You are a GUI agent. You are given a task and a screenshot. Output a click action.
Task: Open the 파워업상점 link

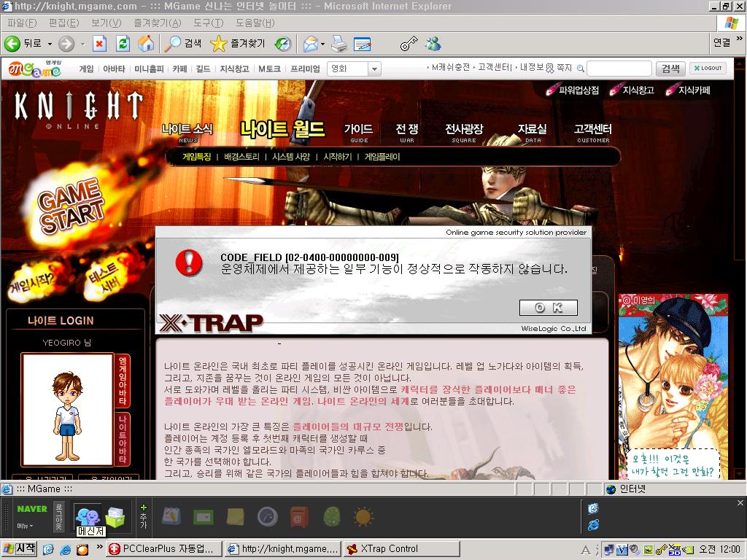pos(573,90)
